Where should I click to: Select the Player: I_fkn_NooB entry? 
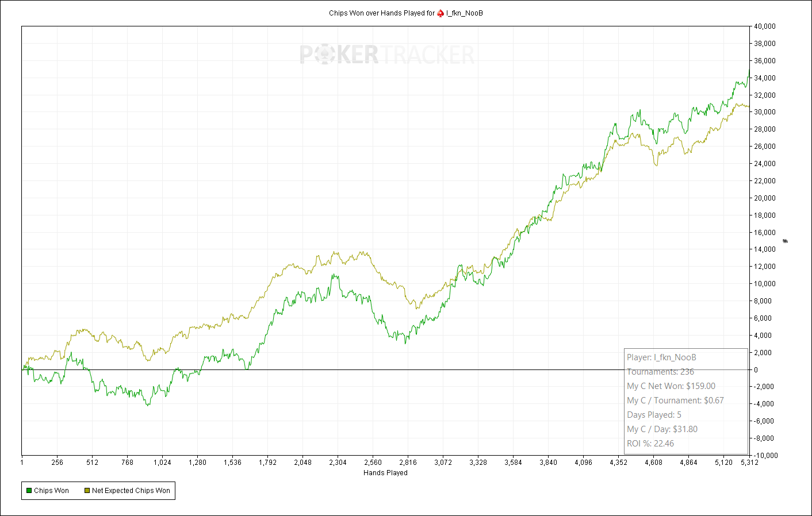pos(661,357)
